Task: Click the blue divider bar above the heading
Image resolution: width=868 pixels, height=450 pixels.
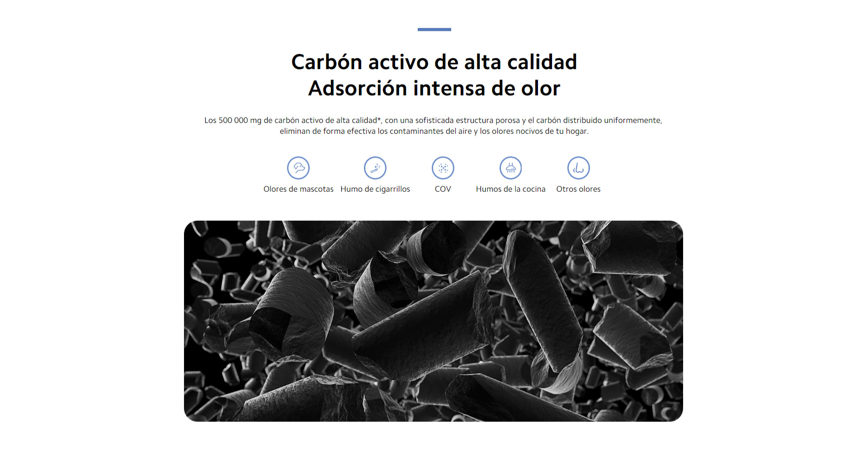Action: click(434, 29)
